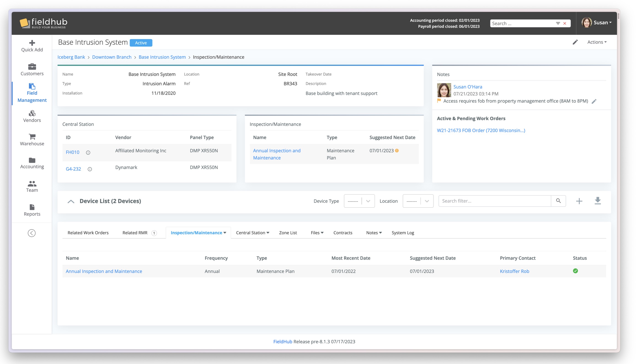Click the Quick Add plus icon
Viewport: 636px width, 364px height.
(x=32, y=43)
